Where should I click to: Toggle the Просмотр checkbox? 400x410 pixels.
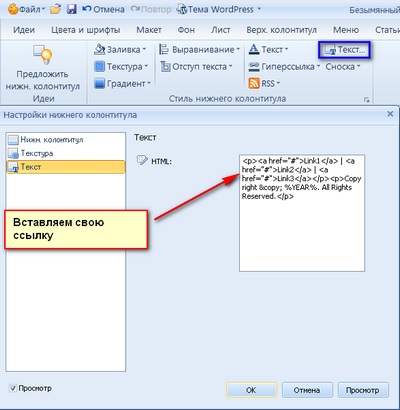point(13,388)
